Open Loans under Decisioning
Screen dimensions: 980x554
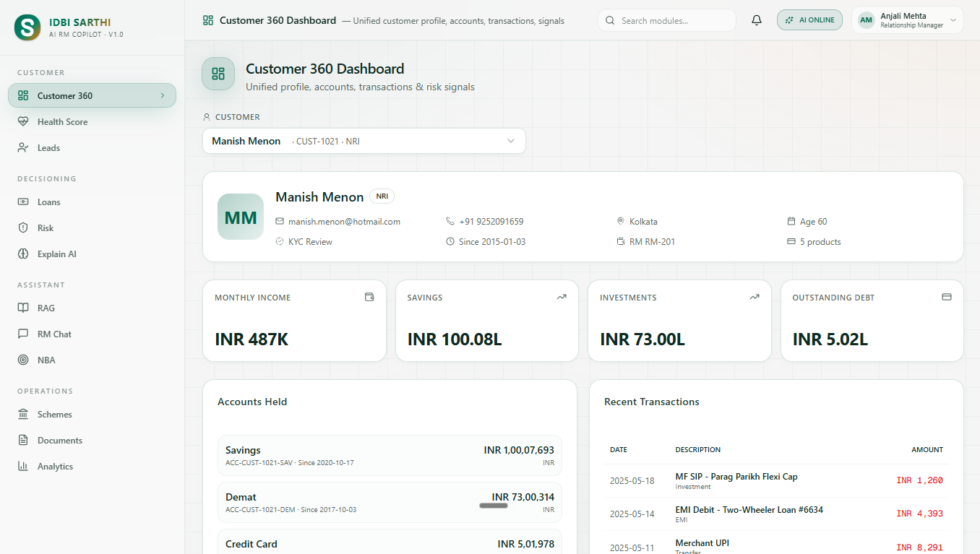click(92, 202)
